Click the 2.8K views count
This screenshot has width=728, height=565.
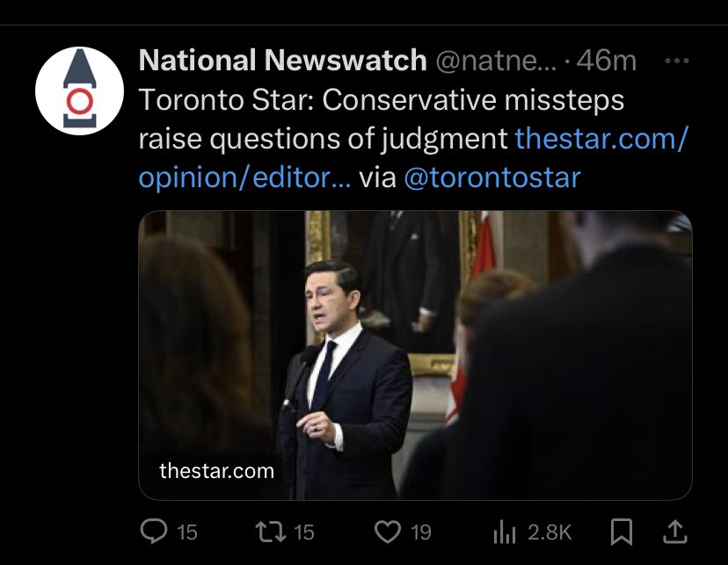pos(550,532)
